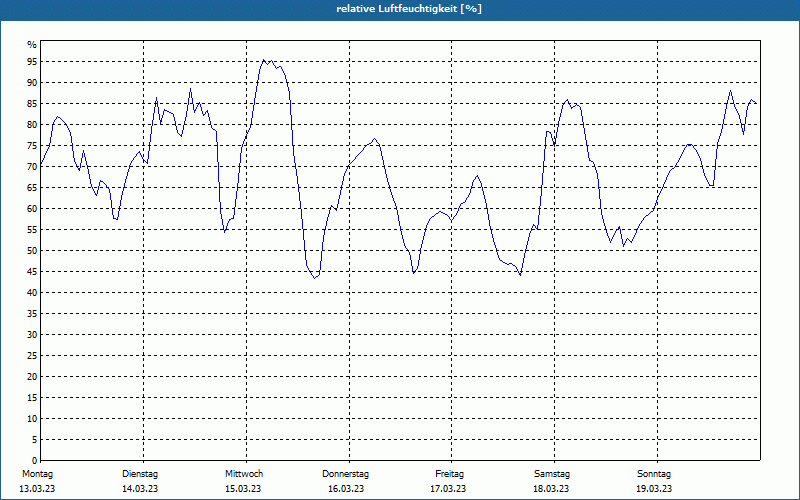Click the humidity peak near 95% on Mittwoch
Viewport: 800px width, 500px height.
[264, 60]
